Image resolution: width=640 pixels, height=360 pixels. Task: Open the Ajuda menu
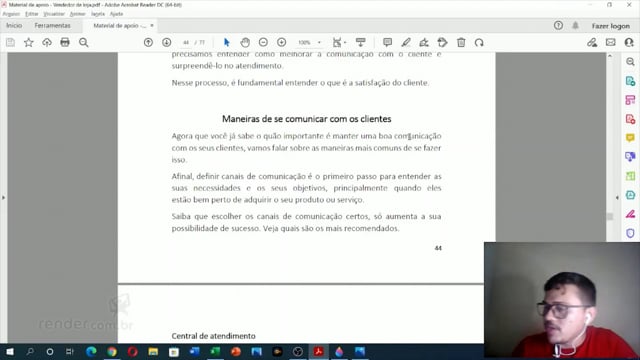point(116,14)
